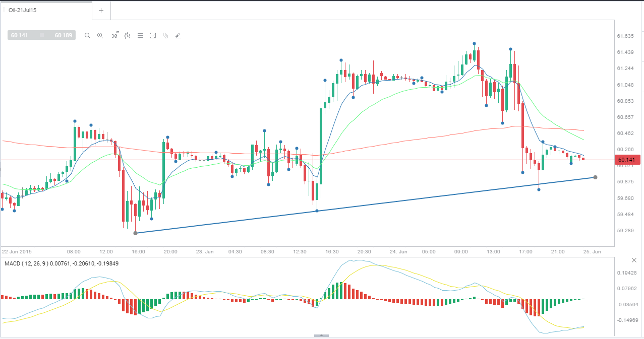Click the copy/duplicate chart icon
The width and height of the screenshot is (644, 339).
tap(165, 35)
